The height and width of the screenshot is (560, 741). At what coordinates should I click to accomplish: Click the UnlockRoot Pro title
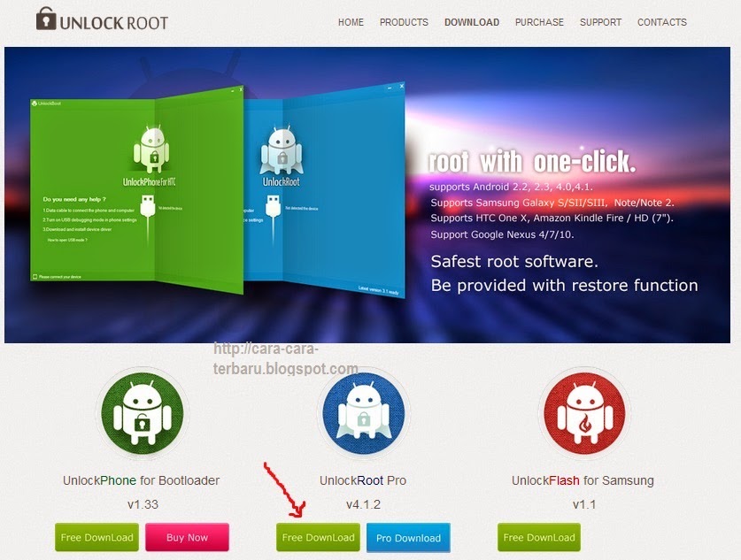363,480
